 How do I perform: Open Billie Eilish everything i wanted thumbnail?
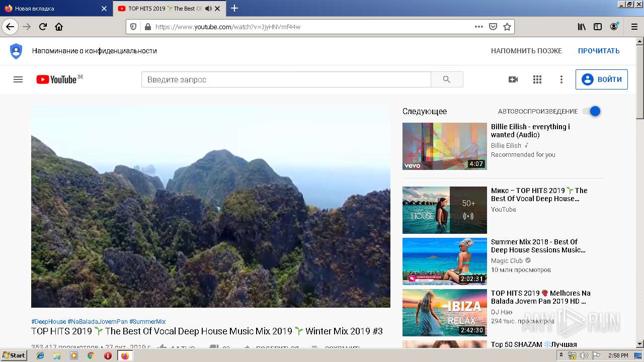(x=445, y=146)
